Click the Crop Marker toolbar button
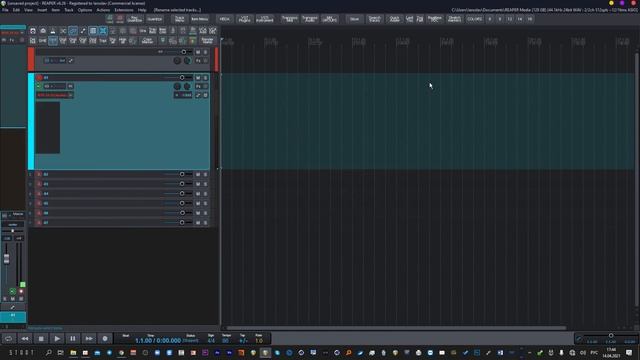 coord(147,40)
